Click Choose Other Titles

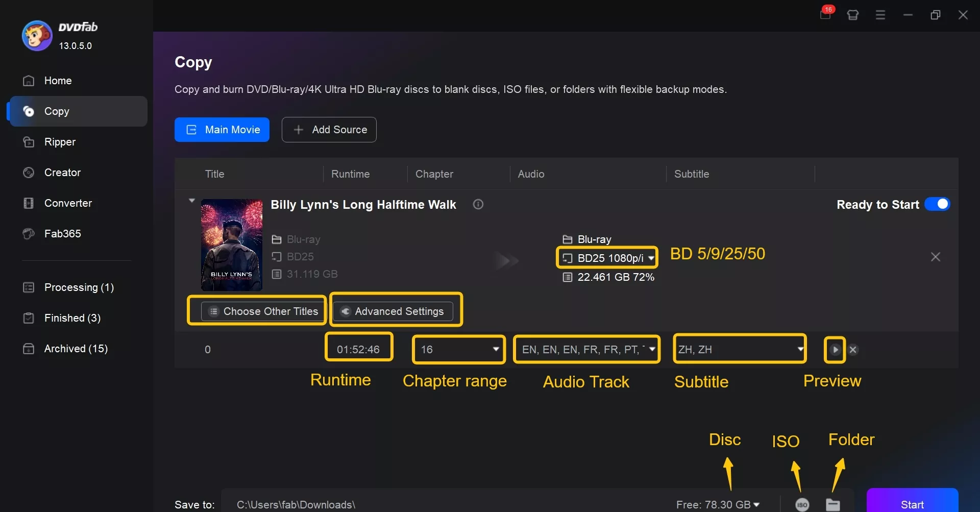pos(263,311)
